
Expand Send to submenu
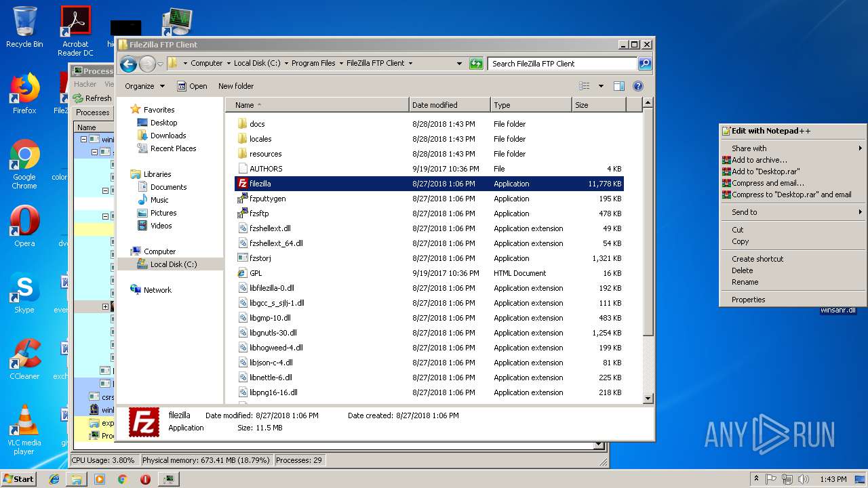(792, 212)
